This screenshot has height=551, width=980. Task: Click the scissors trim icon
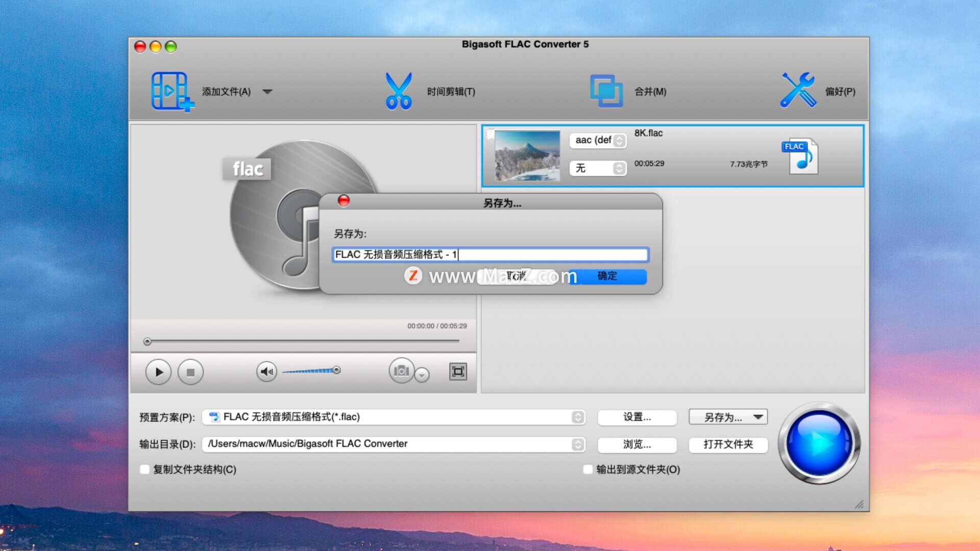tap(399, 91)
